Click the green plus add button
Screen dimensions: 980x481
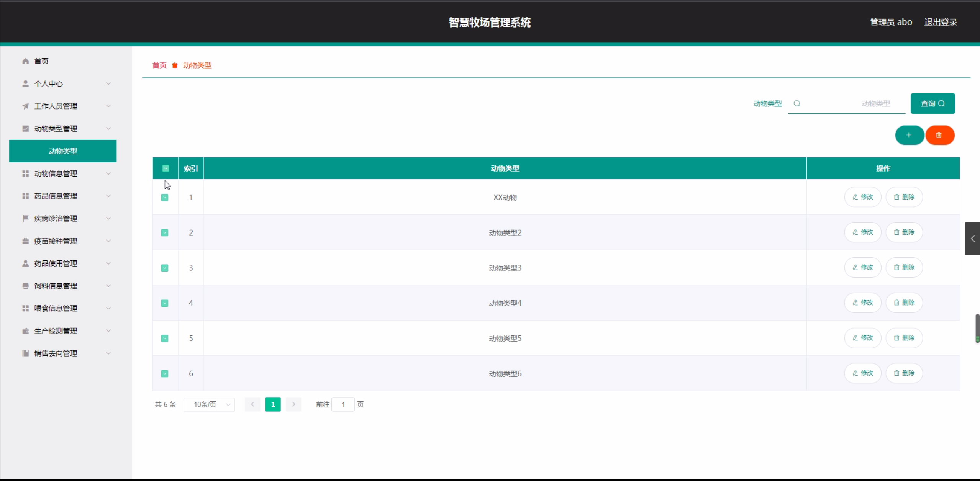(x=909, y=135)
